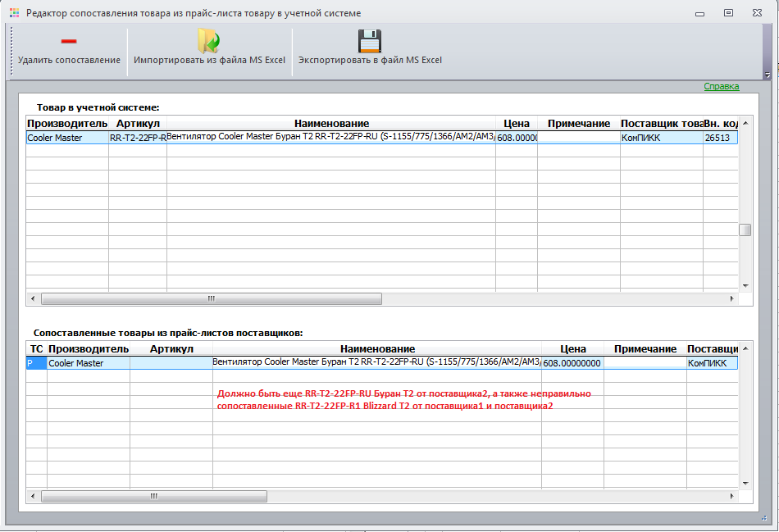
Task: Select article cell RR-T2-22FP-R in top table
Action: pos(138,138)
